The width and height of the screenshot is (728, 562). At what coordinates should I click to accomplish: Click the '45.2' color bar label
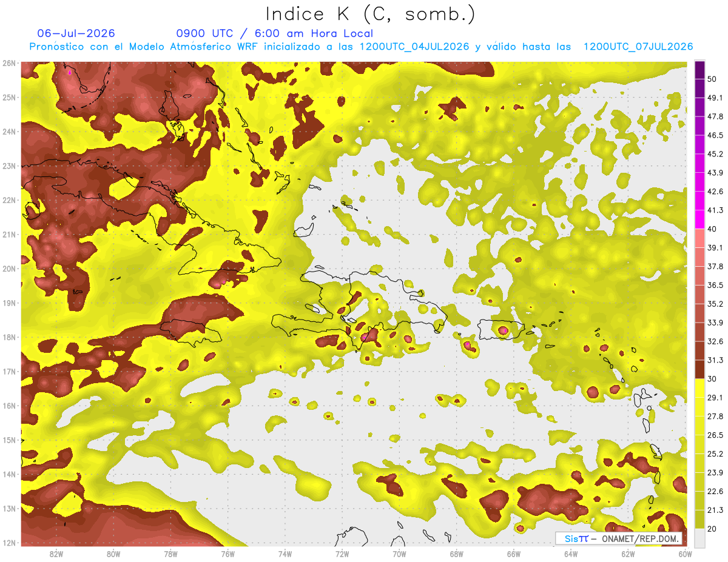[715, 154]
